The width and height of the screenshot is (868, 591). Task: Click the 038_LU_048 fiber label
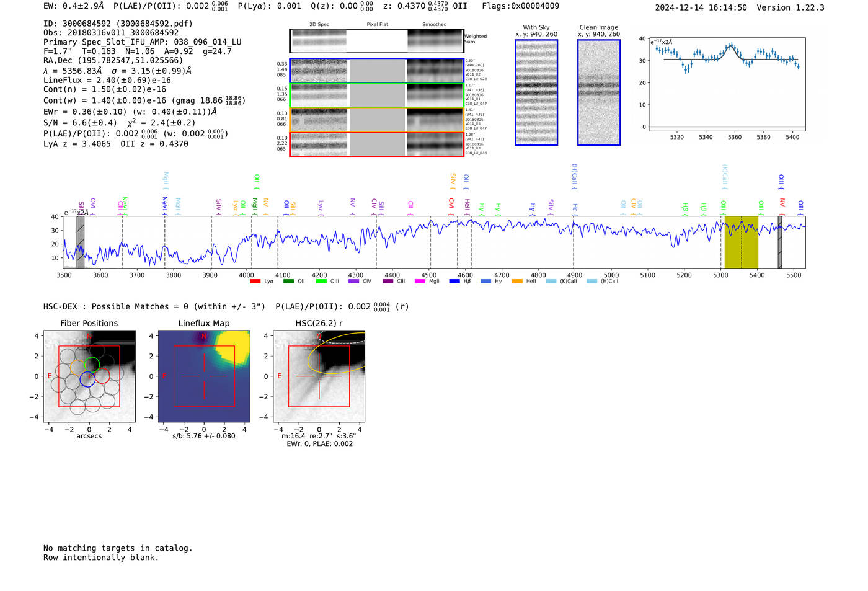coord(476,153)
